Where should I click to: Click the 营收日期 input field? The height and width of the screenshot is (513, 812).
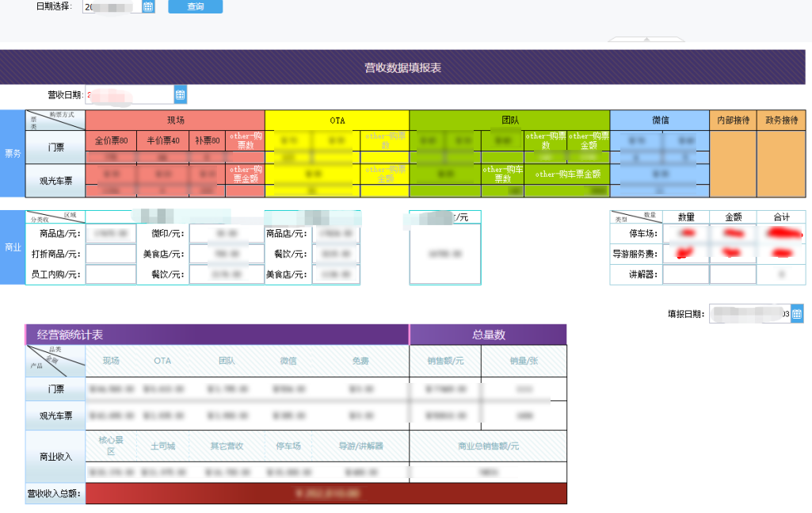130,95
